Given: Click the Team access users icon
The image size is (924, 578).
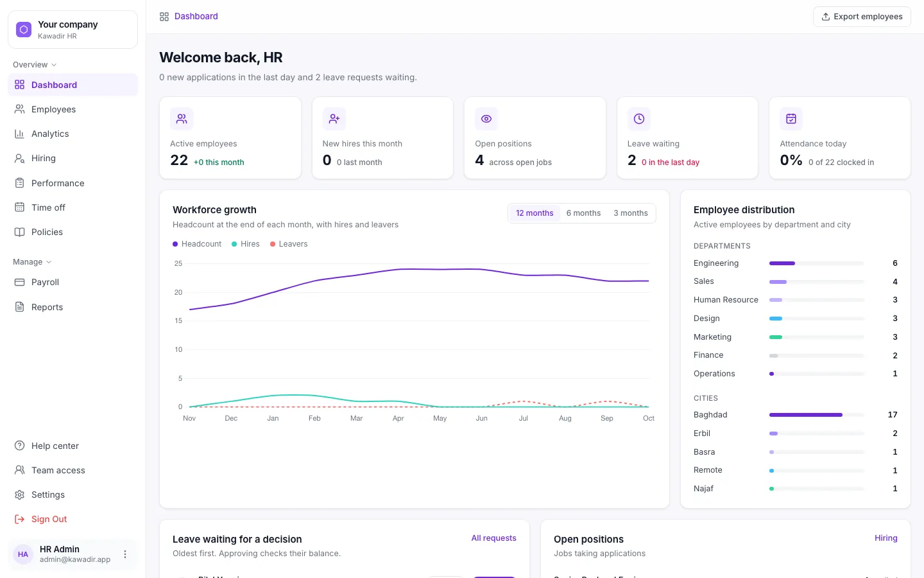Looking at the screenshot, I should point(20,470).
